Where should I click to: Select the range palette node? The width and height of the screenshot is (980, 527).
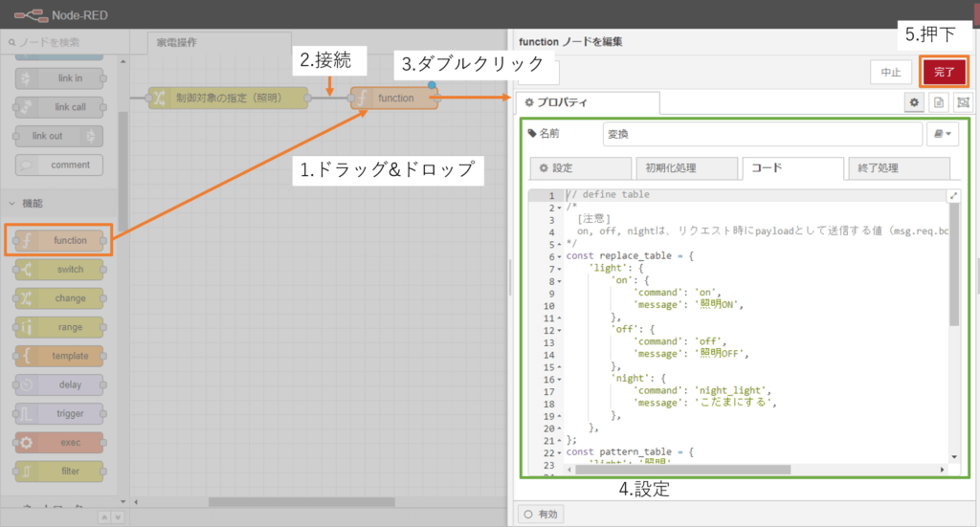pyautogui.click(x=59, y=327)
